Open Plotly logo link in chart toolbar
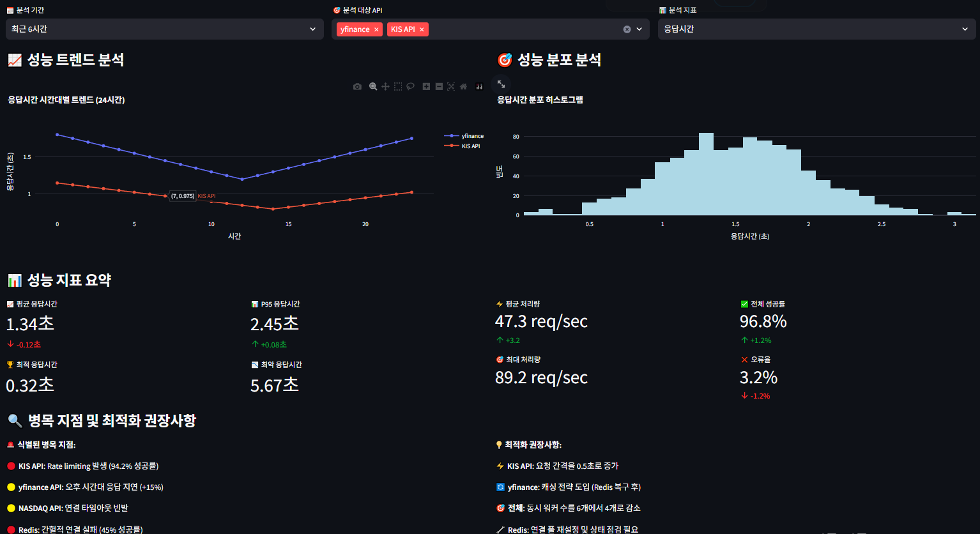This screenshot has height=534, width=980. pos(479,87)
